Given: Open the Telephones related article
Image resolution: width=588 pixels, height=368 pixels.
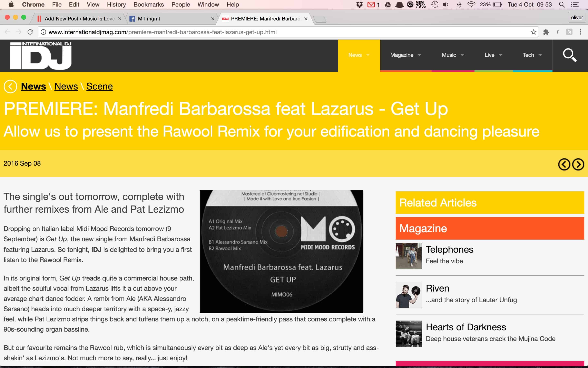Looking at the screenshot, I should (450, 249).
